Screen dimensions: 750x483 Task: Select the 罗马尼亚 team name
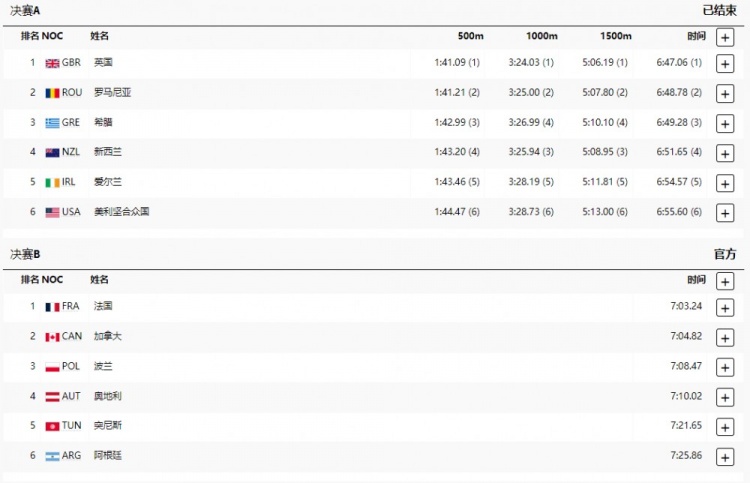[112, 92]
